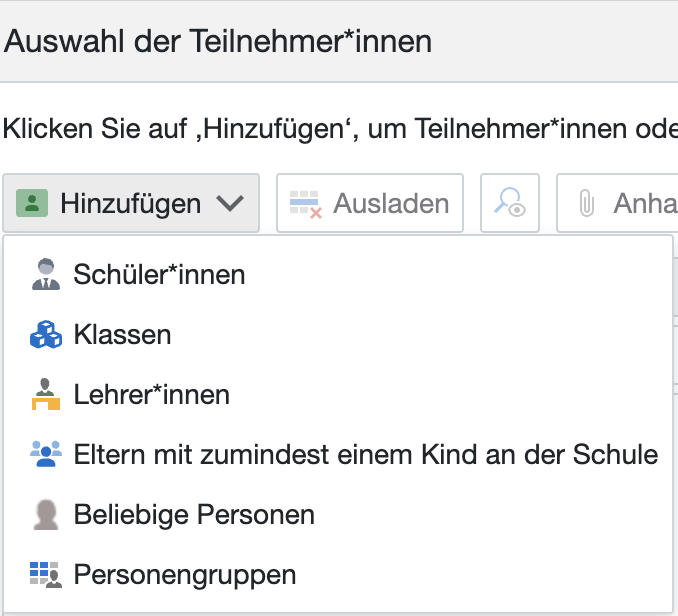
Task: Click the student icon next to Schüler*innen
Action: tap(46, 275)
